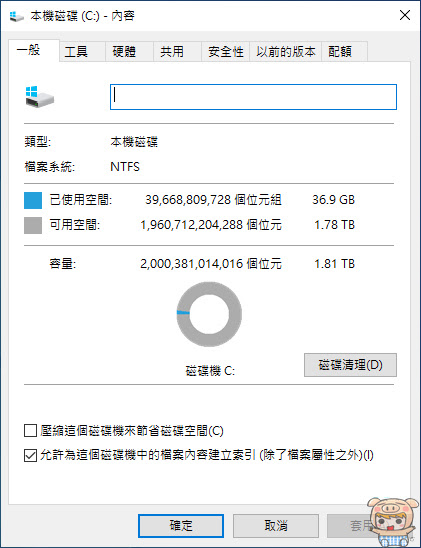Click the drive icon in the title bar
The width and height of the screenshot is (421, 548).
(x=16, y=16)
